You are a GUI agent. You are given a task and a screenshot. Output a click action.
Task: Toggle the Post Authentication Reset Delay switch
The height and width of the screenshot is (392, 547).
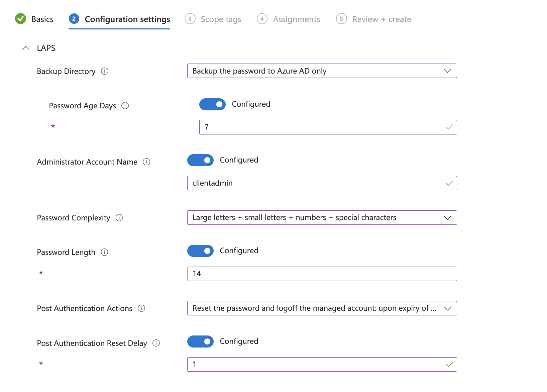click(200, 341)
